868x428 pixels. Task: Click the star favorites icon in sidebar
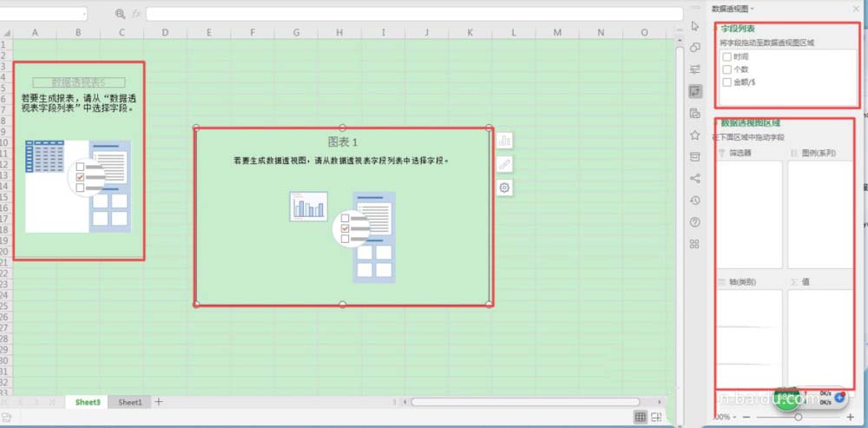(x=694, y=135)
